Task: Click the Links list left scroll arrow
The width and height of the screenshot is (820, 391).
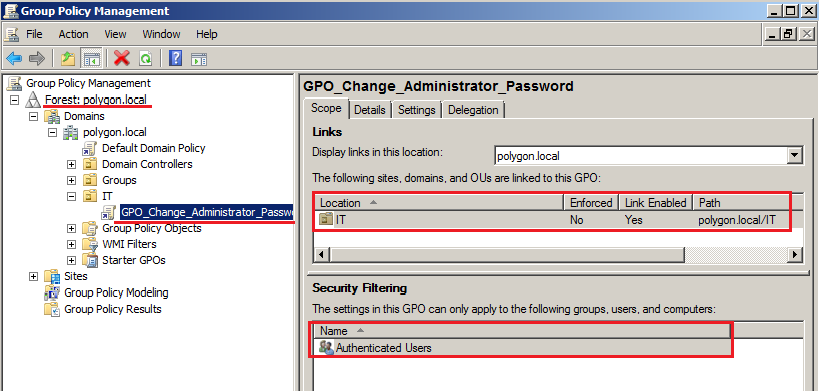Action: [321, 255]
